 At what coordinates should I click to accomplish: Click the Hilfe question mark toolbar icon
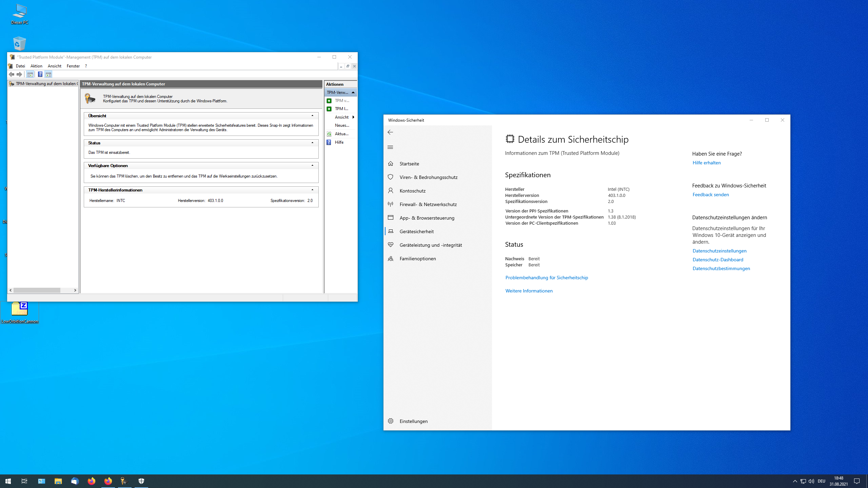pyautogui.click(x=40, y=74)
